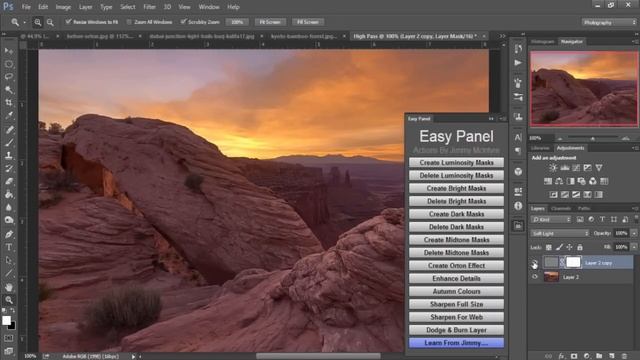
Task: Add a Brightness/Contrast adjustment
Action: [x=553, y=168]
